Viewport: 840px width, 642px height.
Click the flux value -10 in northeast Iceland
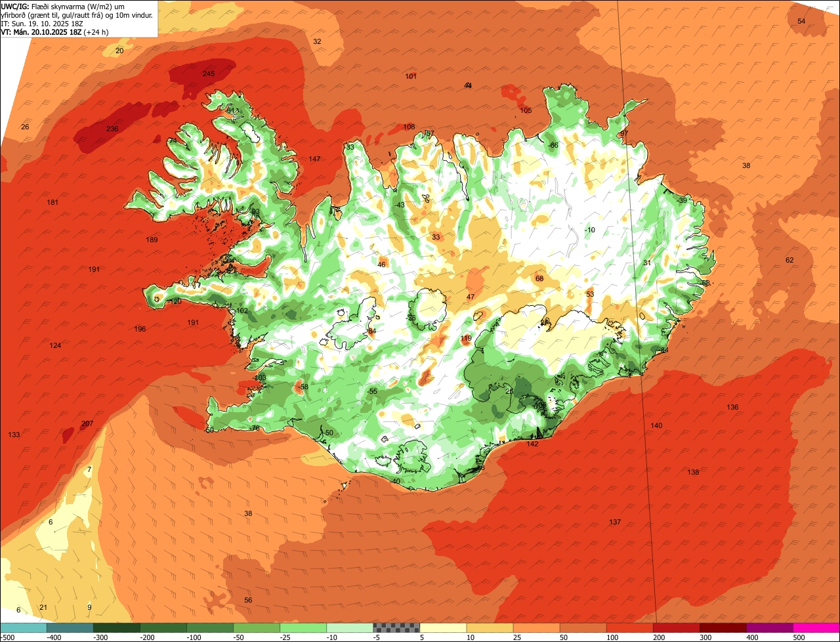click(x=589, y=230)
